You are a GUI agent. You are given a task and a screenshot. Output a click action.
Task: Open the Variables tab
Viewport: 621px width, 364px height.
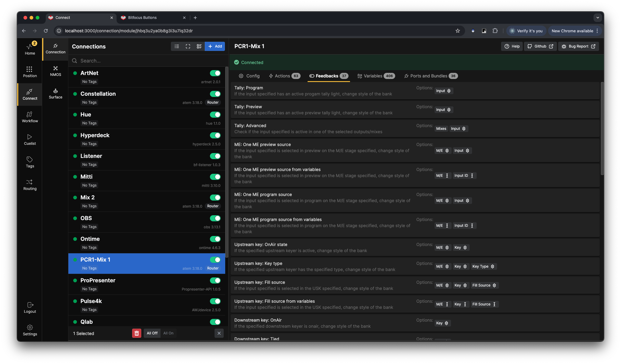376,76
